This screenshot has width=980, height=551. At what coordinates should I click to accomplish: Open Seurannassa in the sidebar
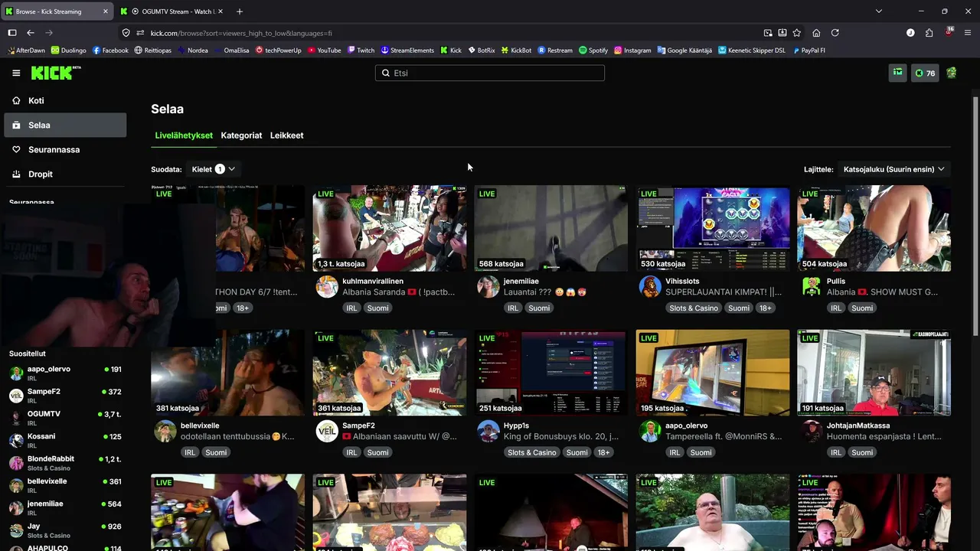65,149
